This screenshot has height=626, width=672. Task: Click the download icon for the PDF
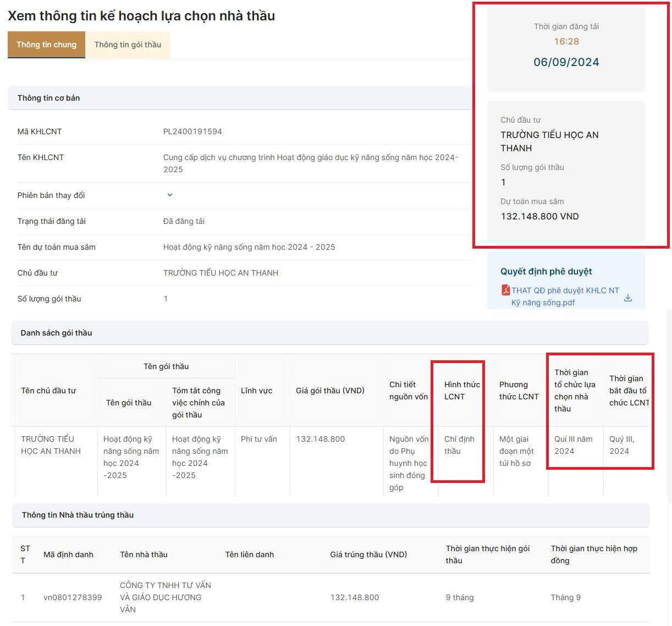point(628,298)
